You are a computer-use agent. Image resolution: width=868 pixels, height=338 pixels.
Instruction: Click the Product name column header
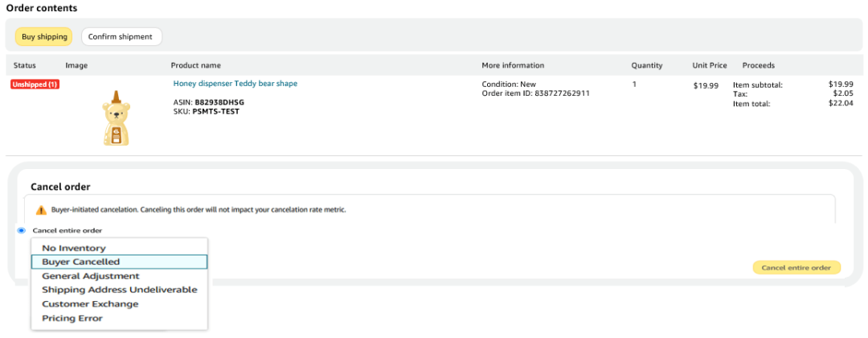pos(195,65)
